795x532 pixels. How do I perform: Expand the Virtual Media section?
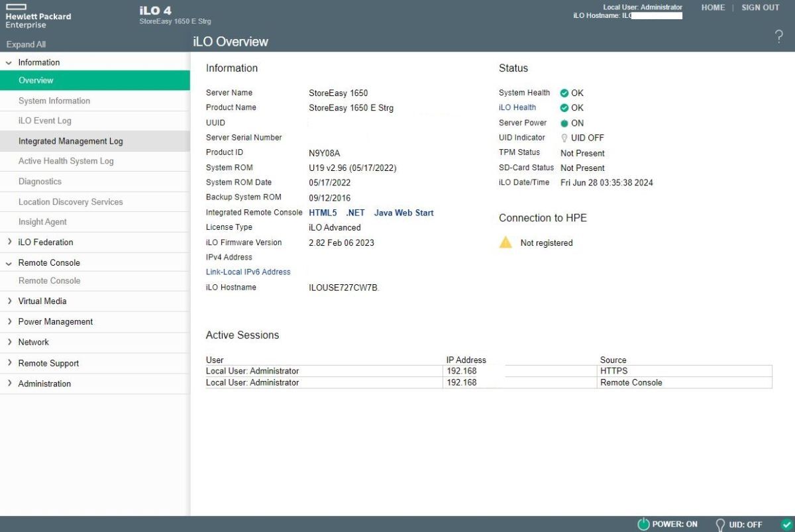[9, 301]
